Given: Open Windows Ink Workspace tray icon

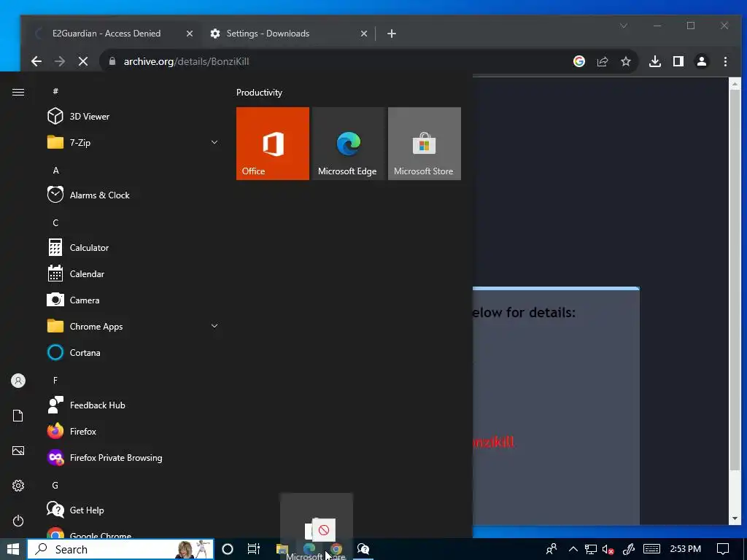Looking at the screenshot, I should [629, 549].
